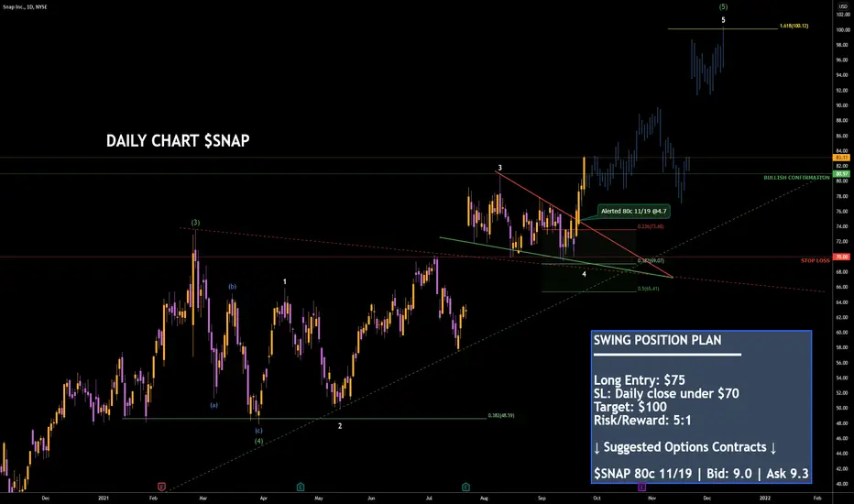Click the 60.00 price axis label
The image size is (854, 504).
click(843, 333)
